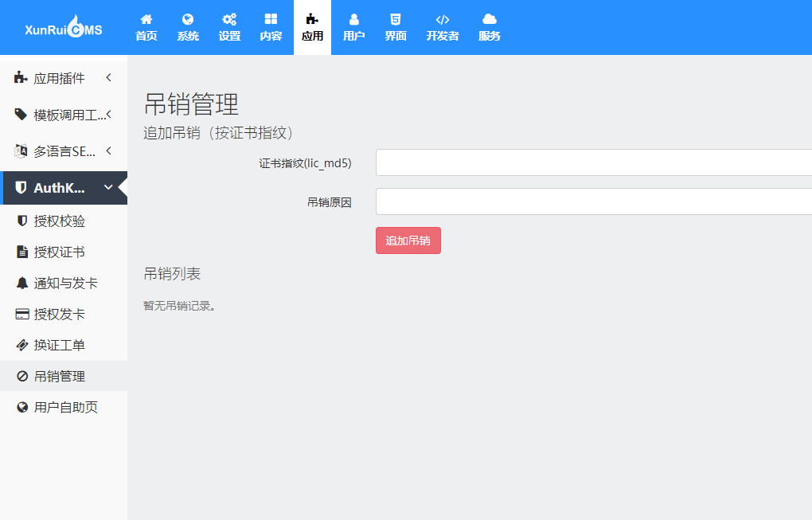Switch to 内容 in top navigation
Viewport: 812px width, 520px height.
point(271,36)
